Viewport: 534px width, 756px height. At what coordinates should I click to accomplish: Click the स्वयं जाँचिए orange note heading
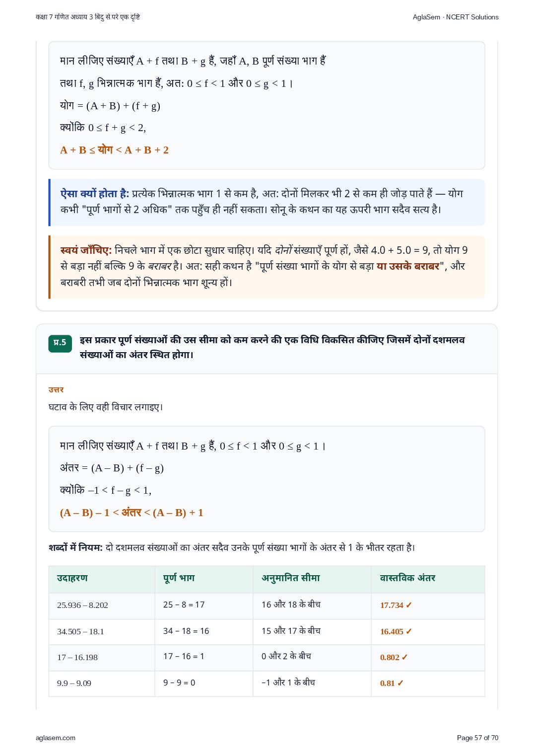click(x=86, y=250)
